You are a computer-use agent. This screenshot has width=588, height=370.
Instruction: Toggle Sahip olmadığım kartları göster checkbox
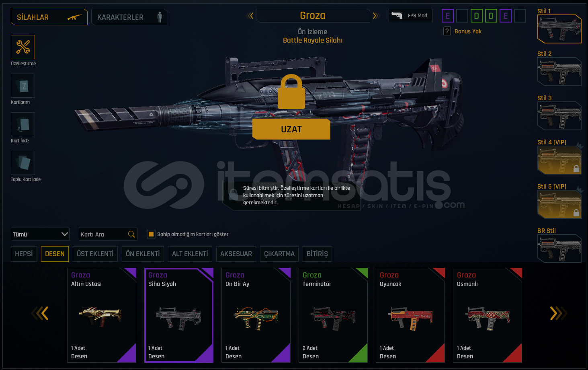tap(151, 234)
